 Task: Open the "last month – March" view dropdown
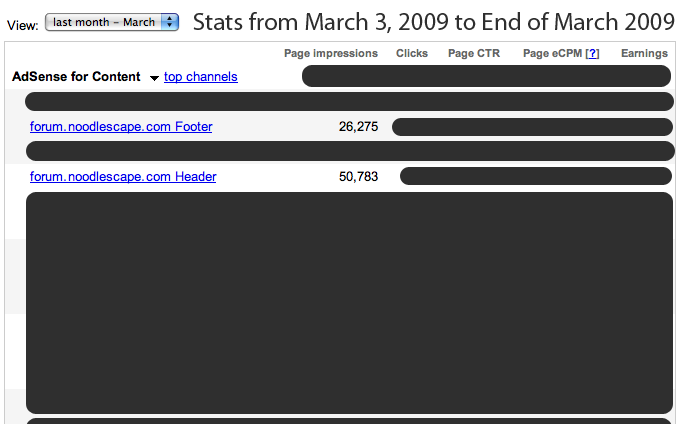tap(112, 22)
